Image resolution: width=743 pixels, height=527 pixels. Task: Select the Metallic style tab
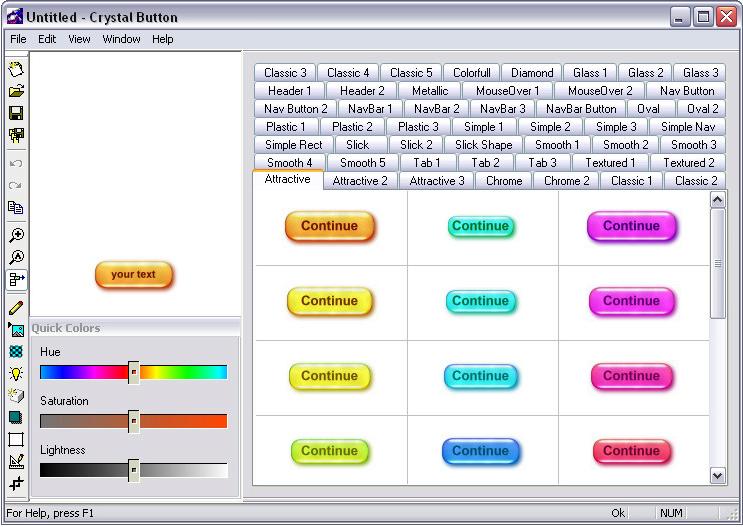click(430, 91)
